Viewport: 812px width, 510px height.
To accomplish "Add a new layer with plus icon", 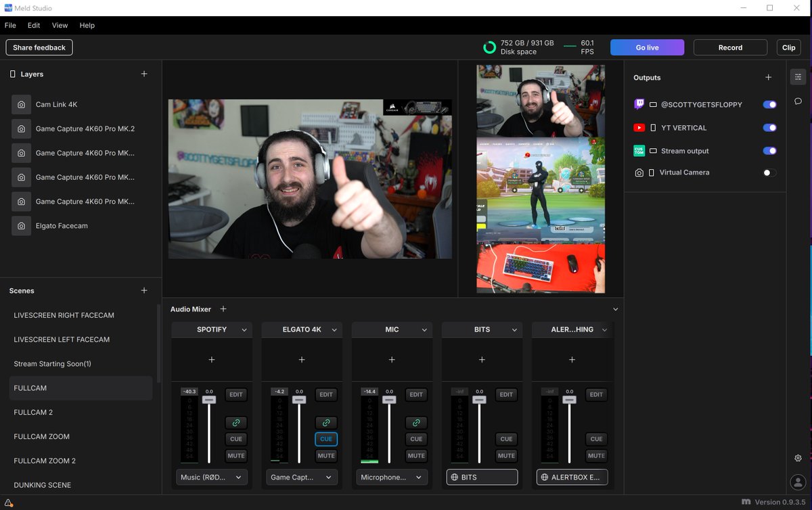I will [144, 74].
